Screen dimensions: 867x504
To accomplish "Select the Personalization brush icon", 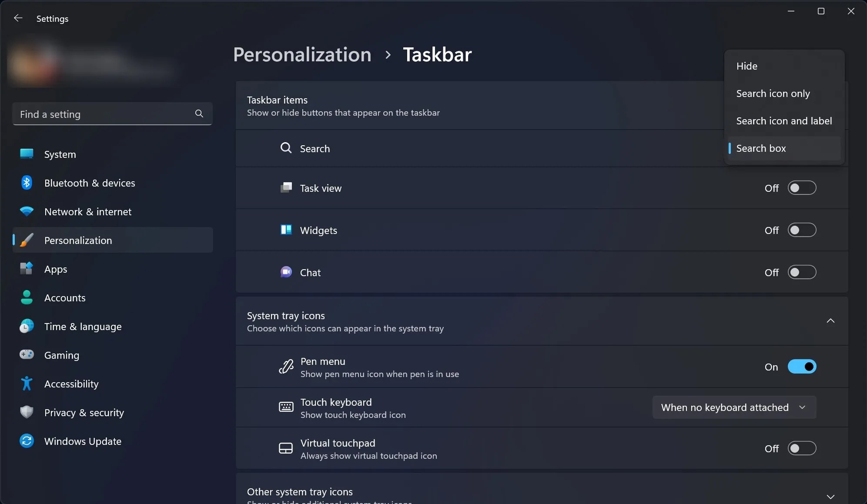I will (x=26, y=240).
